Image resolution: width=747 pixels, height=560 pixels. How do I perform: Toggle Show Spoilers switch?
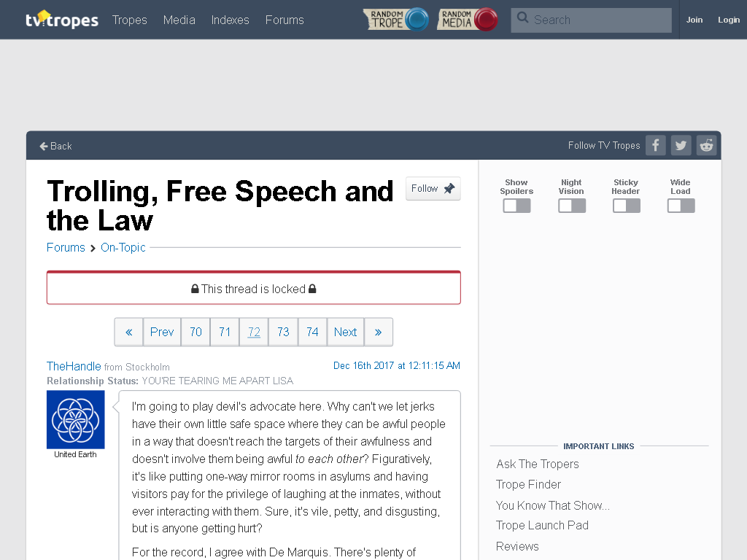coord(517,206)
